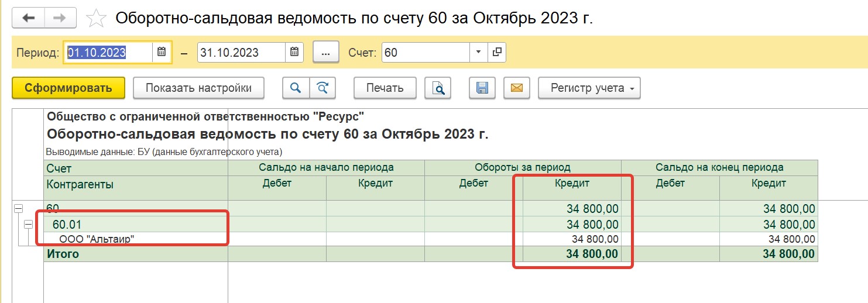Save report using the floppy disk icon
Screen dimensions: 868x303
pos(482,88)
